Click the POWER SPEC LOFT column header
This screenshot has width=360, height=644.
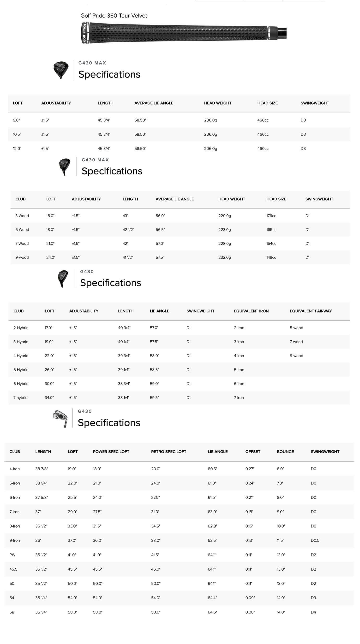pyautogui.click(x=111, y=451)
